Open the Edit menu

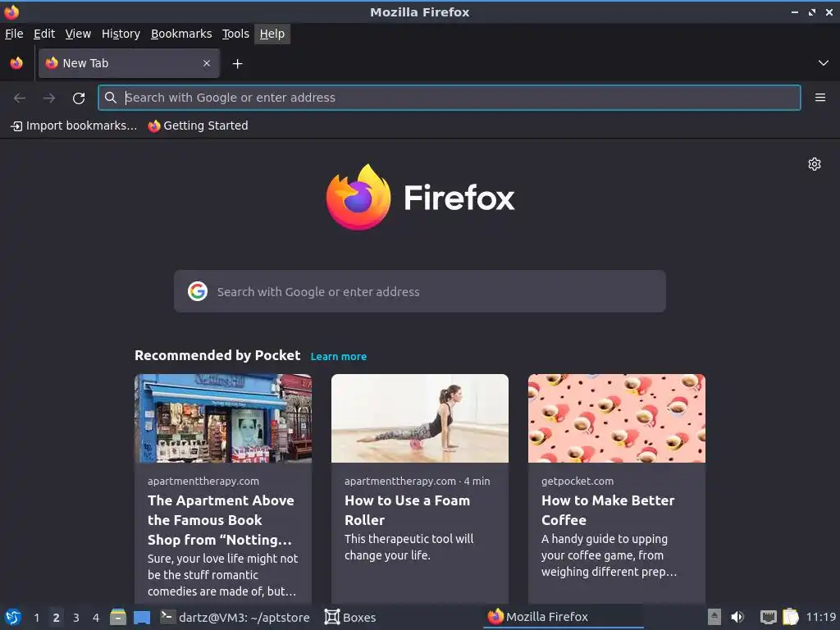[44, 34]
